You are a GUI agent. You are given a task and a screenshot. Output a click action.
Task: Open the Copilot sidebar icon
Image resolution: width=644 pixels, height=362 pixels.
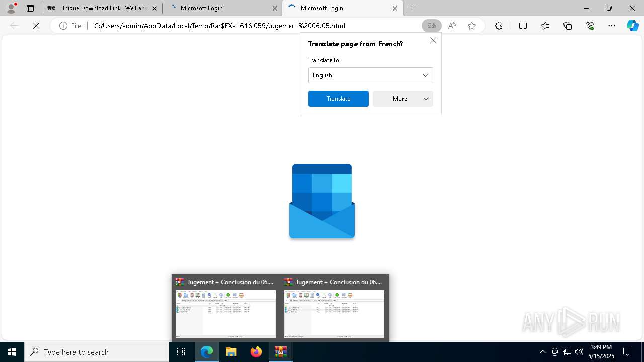pyautogui.click(x=632, y=26)
